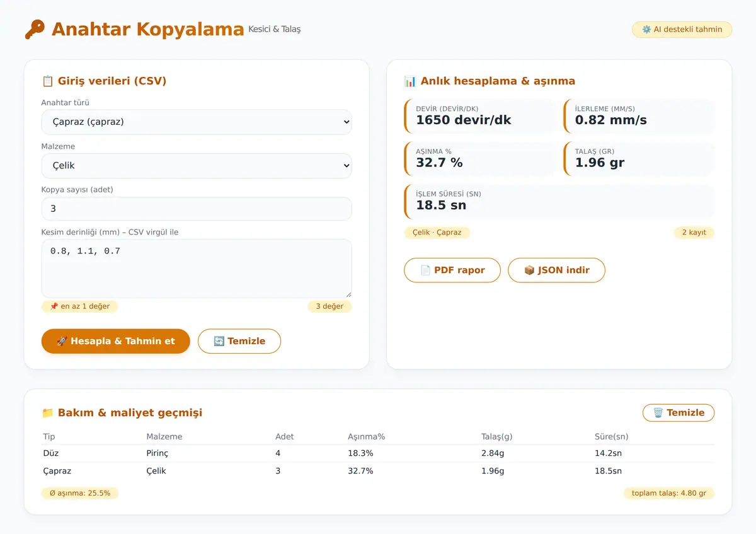Click the clipboard icon beside Giriş verileri
756x534 pixels.
pyautogui.click(x=47, y=81)
